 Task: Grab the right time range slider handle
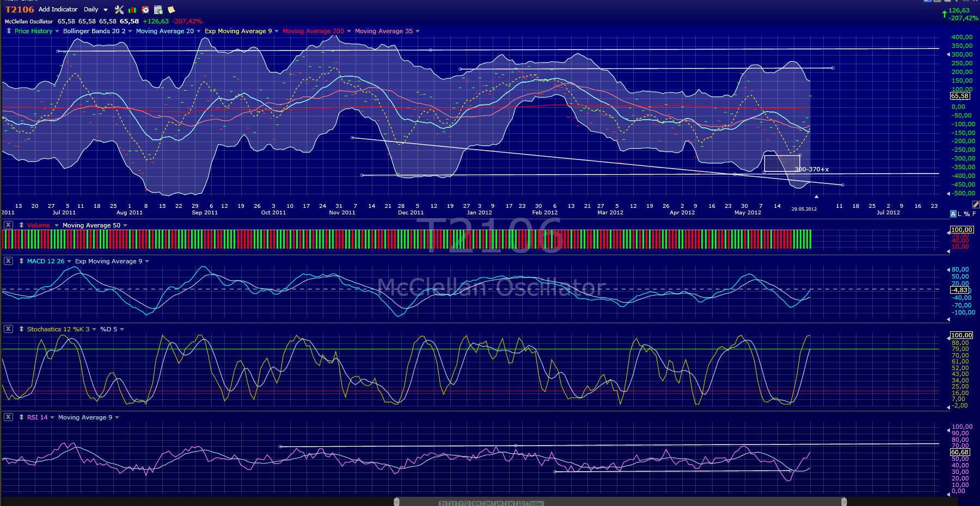coord(844,502)
